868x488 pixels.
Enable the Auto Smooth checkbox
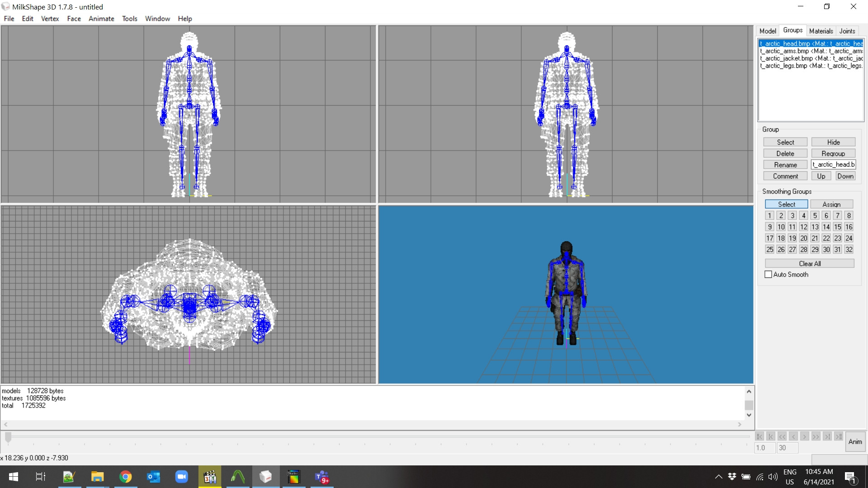(769, 274)
